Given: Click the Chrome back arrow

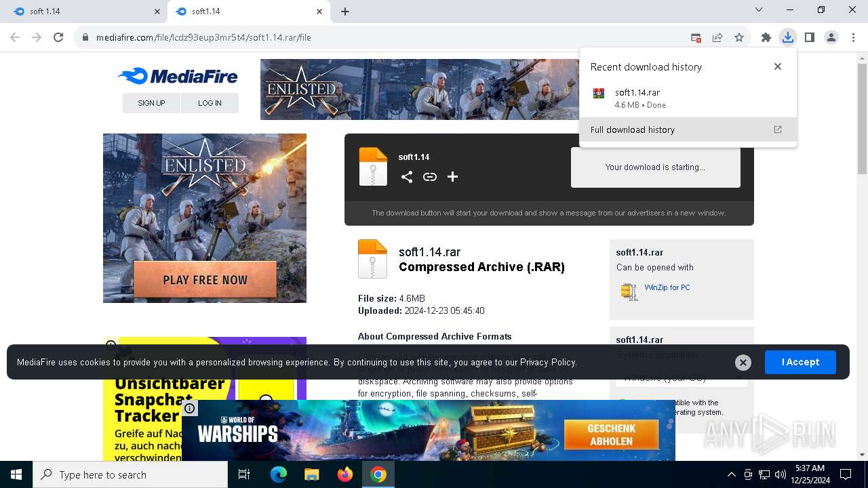Looking at the screenshot, I should [15, 37].
